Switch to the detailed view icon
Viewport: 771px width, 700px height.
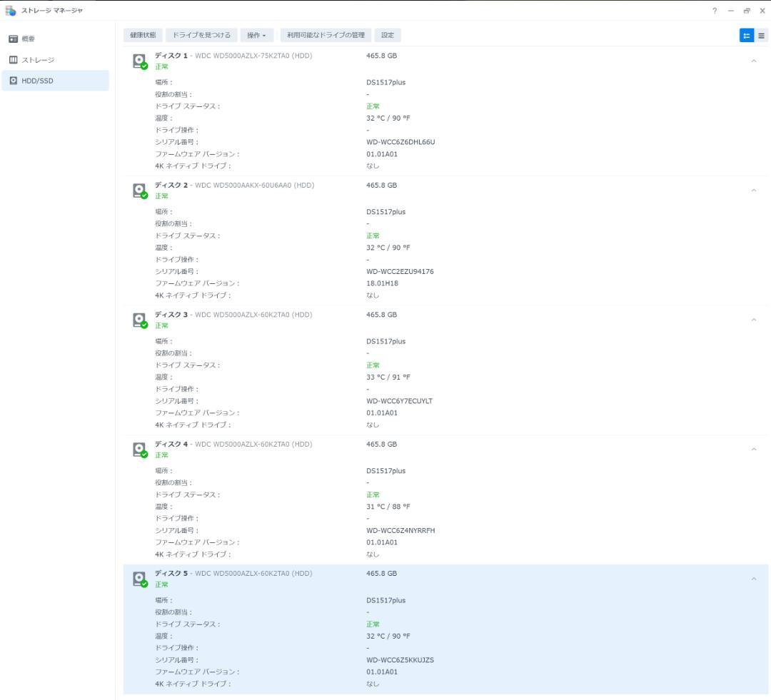746,36
